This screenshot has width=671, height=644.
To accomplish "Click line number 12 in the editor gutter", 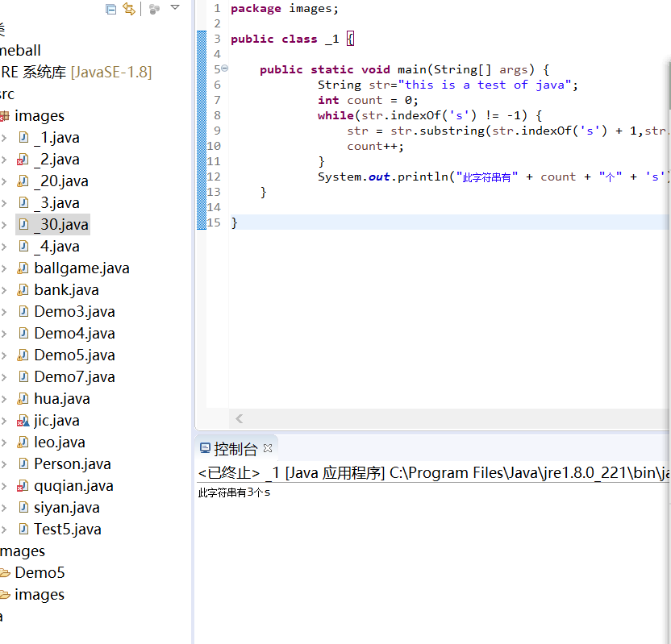I will [x=214, y=177].
